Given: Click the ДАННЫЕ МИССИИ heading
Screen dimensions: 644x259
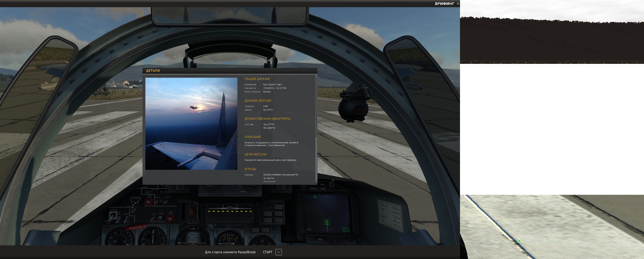Looking at the screenshot, I should click(x=258, y=101).
